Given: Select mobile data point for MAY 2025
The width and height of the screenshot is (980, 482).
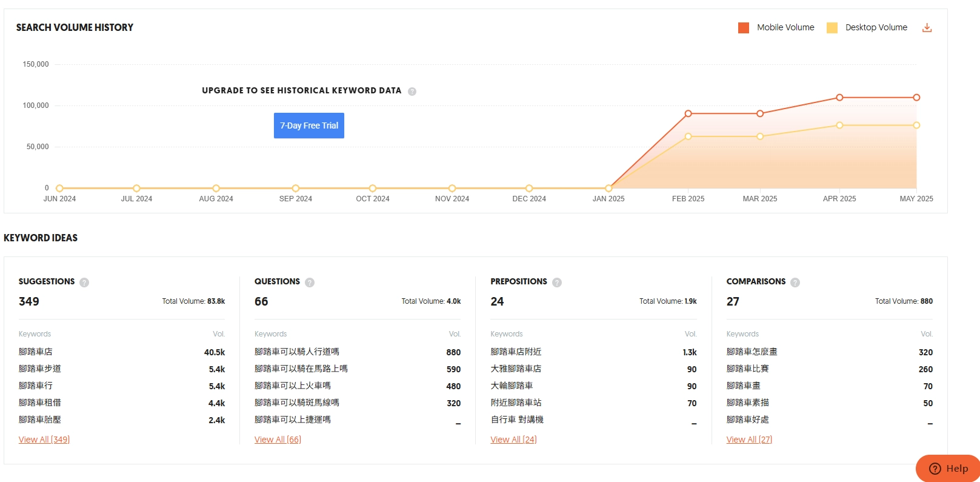Looking at the screenshot, I should (916, 98).
